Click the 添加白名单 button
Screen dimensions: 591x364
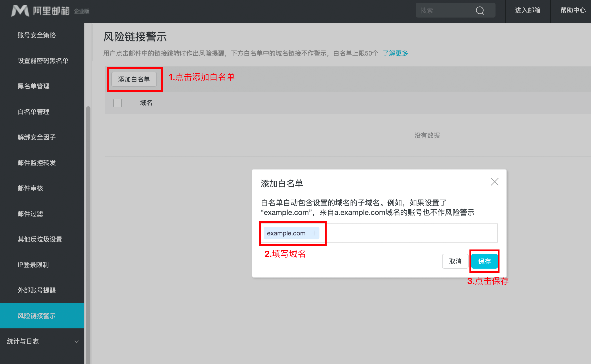(x=134, y=79)
